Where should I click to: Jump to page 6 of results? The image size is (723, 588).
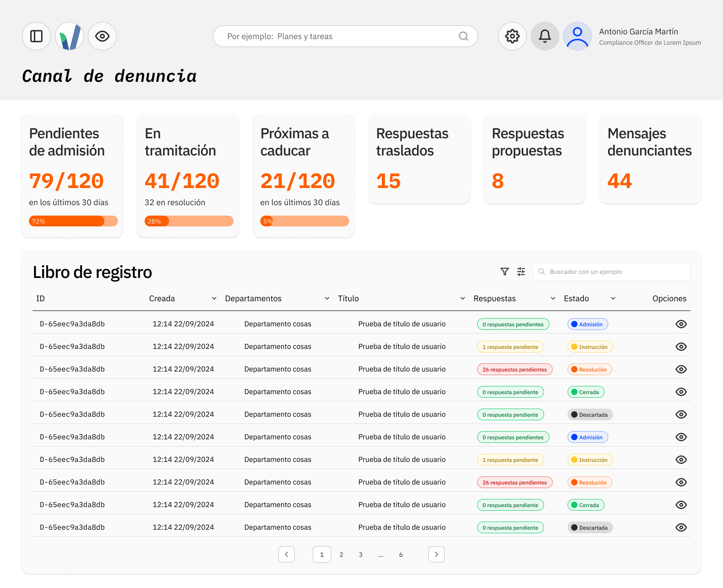(401, 555)
